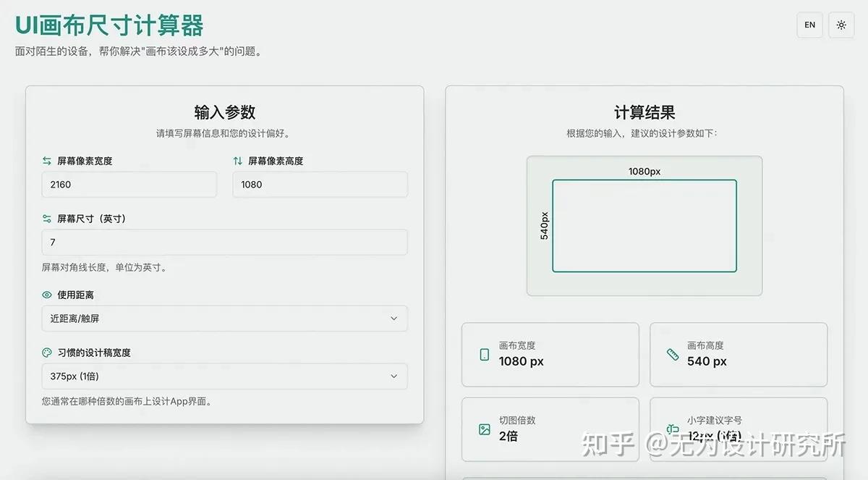Click the clock icon next to 习惯的设计稿宽度
The height and width of the screenshot is (480, 868).
pyautogui.click(x=48, y=353)
